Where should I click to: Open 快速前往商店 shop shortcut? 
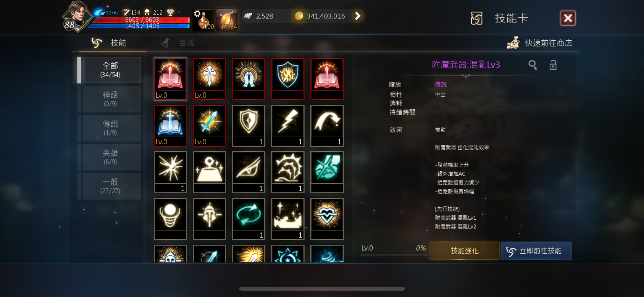tap(540, 43)
